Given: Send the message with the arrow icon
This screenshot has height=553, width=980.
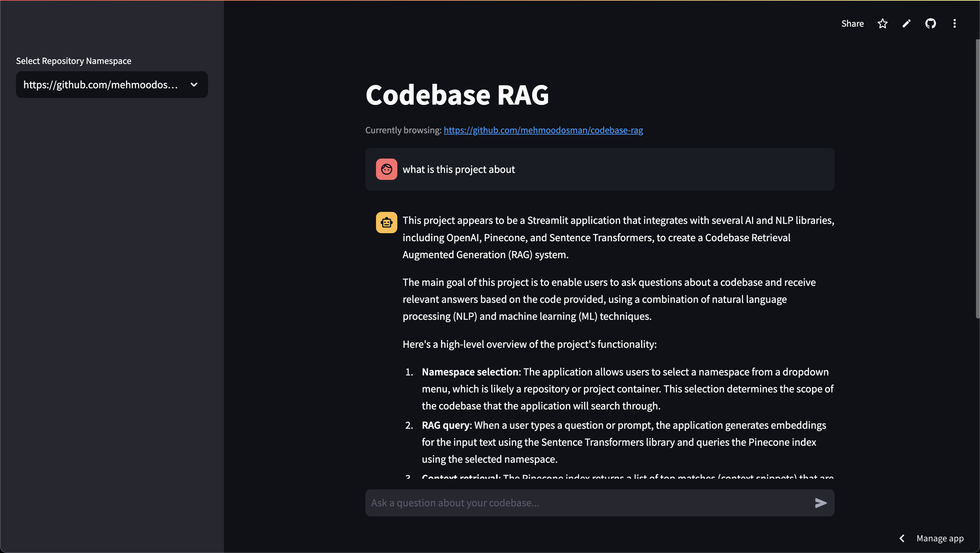Looking at the screenshot, I should tap(821, 503).
